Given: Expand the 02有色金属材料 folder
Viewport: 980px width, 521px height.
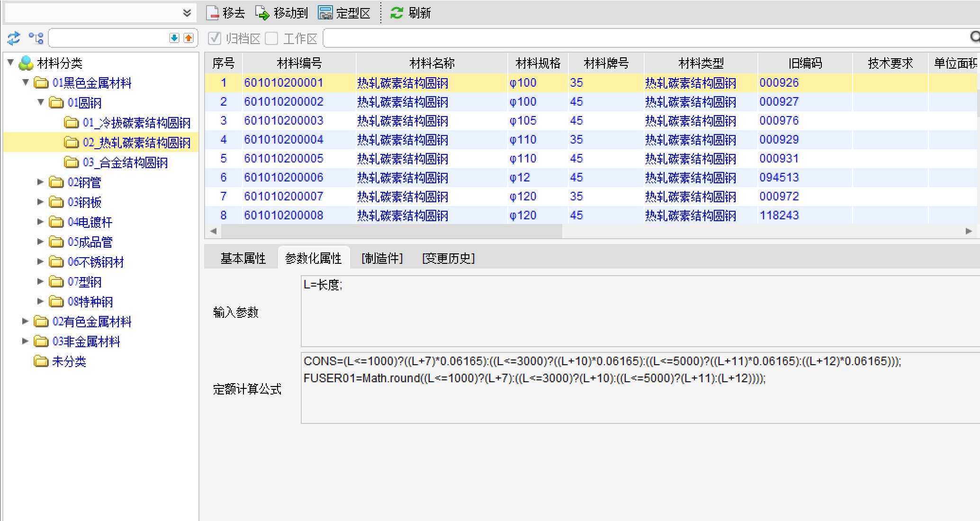Looking at the screenshot, I should pos(26,321).
